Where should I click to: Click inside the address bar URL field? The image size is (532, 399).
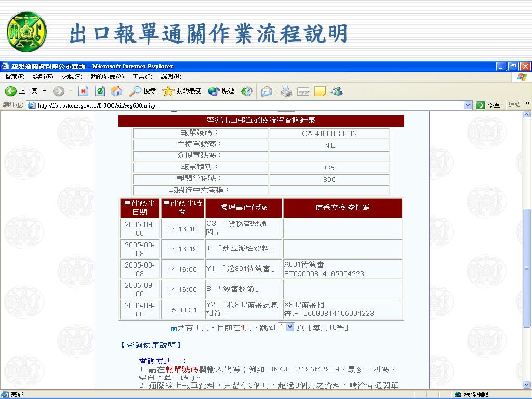click(x=244, y=105)
